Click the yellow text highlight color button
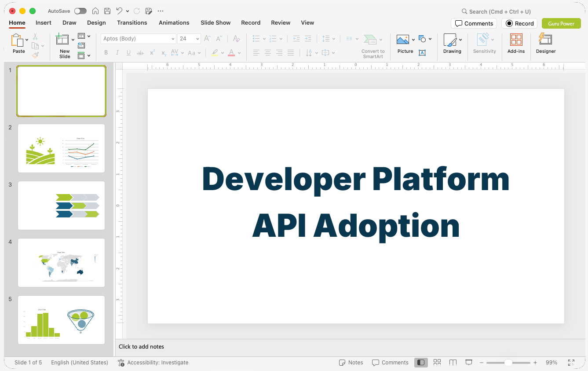Screen dimensions: 588x371 (x=215, y=53)
